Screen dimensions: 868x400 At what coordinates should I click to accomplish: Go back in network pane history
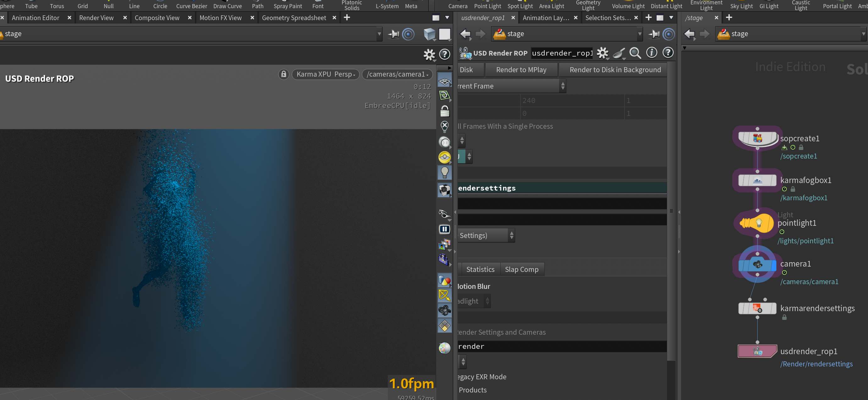[689, 34]
